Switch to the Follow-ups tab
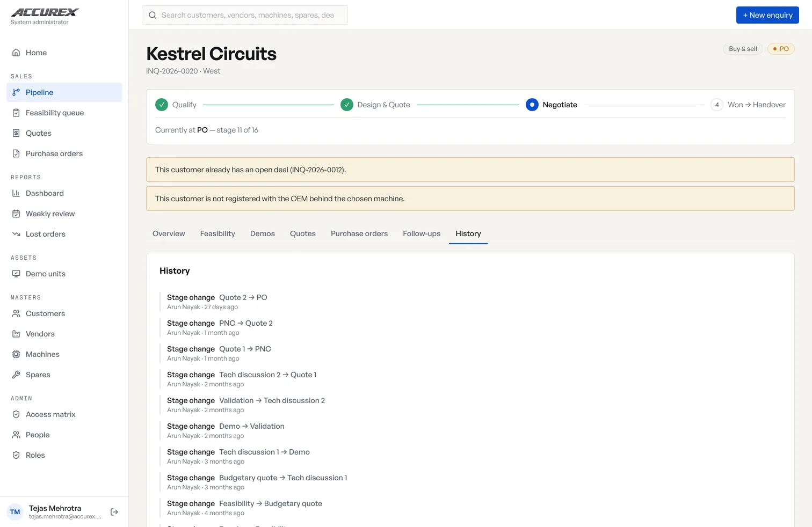The height and width of the screenshot is (527, 812). point(422,233)
